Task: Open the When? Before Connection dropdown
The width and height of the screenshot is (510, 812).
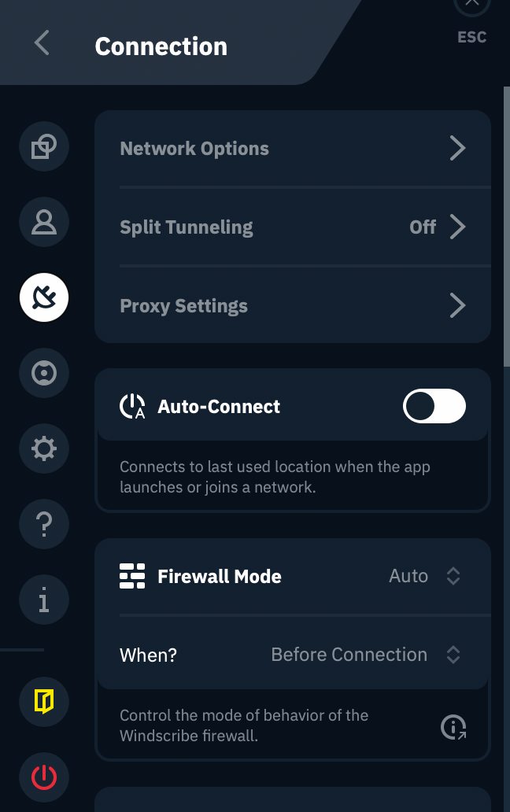Action: [x=366, y=655]
